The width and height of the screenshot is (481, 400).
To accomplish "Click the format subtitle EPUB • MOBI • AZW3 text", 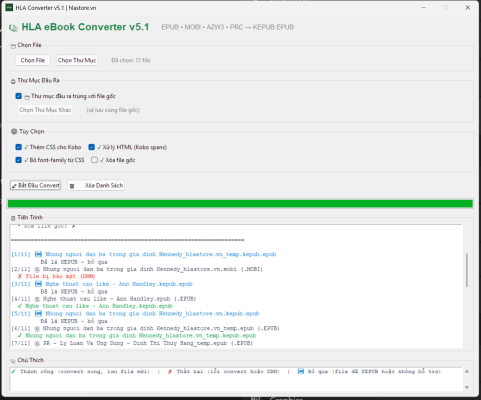I will 228,27.
